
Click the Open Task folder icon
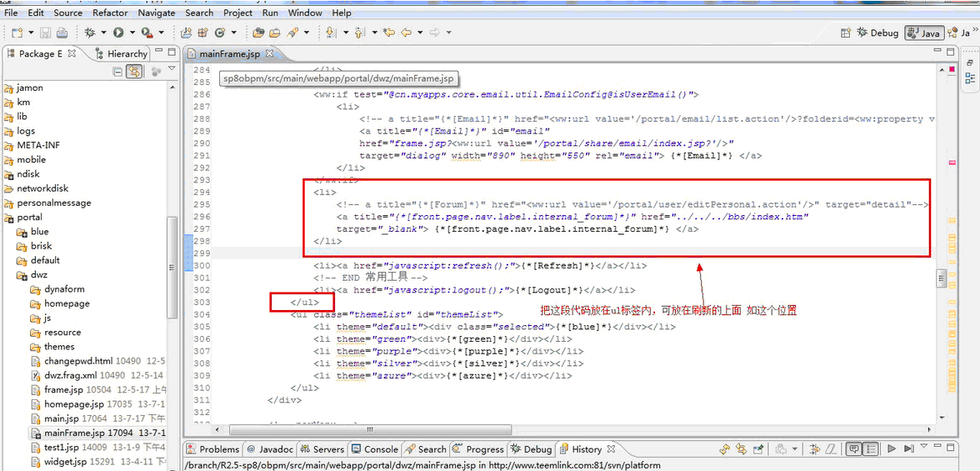click(275, 33)
